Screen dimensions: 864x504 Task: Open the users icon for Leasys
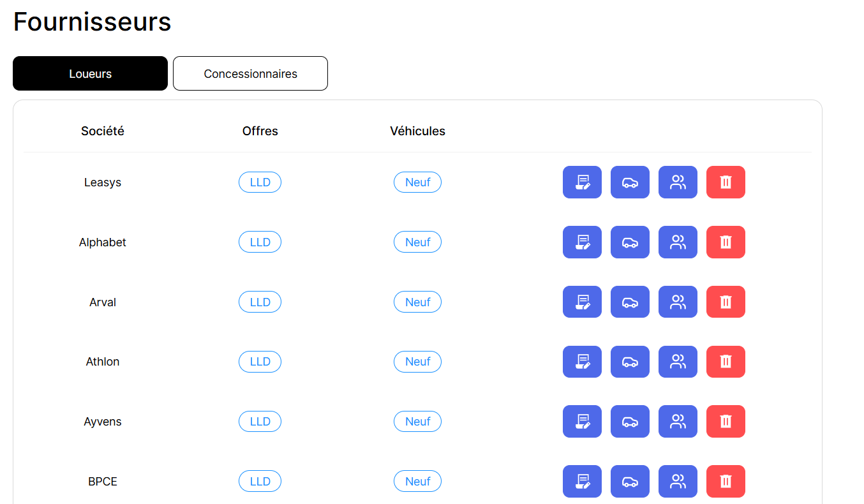[x=678, y=182]
